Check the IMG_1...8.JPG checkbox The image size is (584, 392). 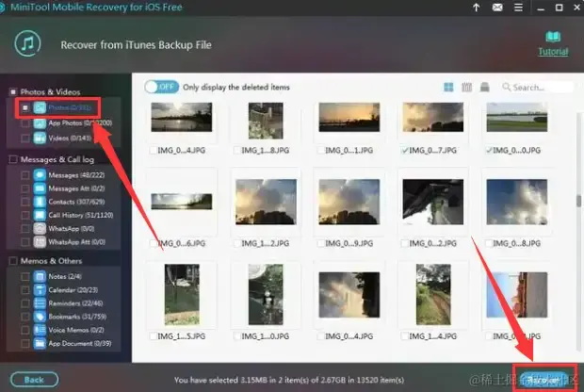(236, 150)
